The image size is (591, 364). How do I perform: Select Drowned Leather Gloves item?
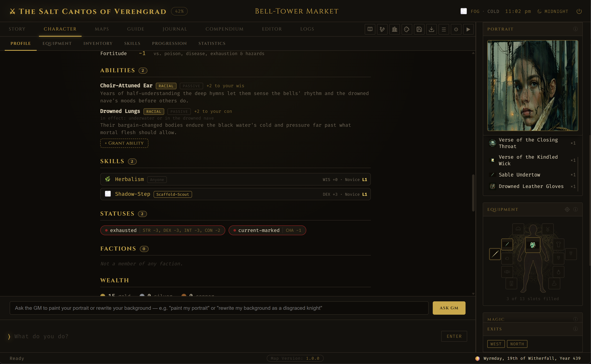tap(532, 186)
